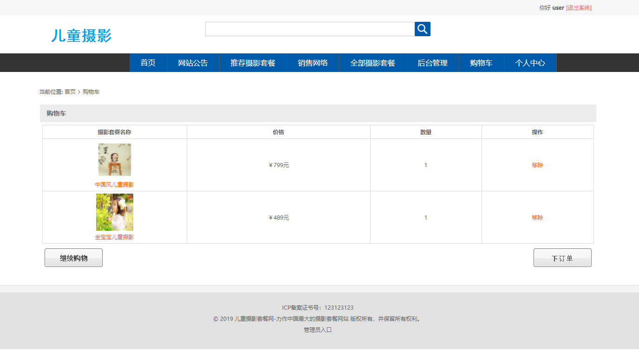Go to 推荐摄影套餐 recommended packages

pos(253,63)
